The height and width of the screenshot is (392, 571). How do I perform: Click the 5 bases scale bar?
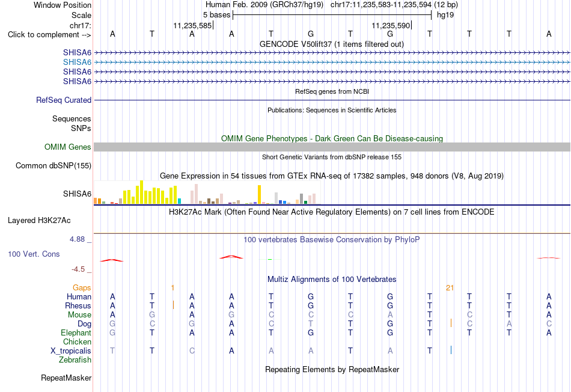point(332,15)
